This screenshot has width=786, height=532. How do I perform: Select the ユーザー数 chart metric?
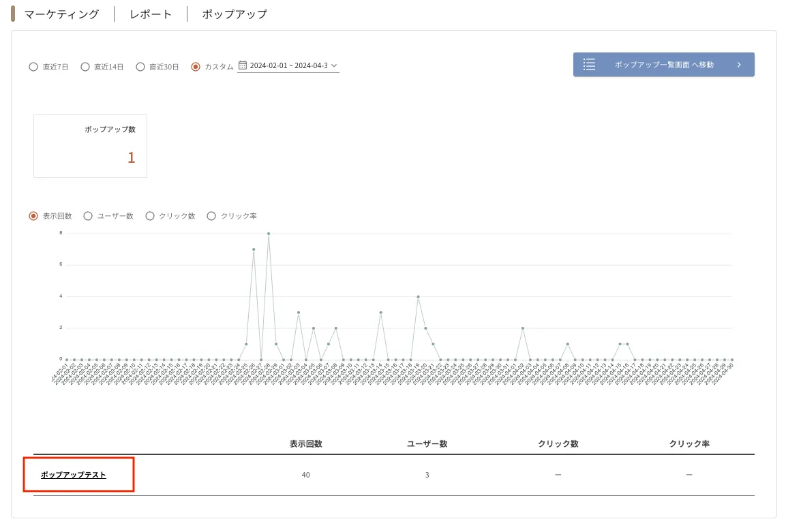click(88, 216)
